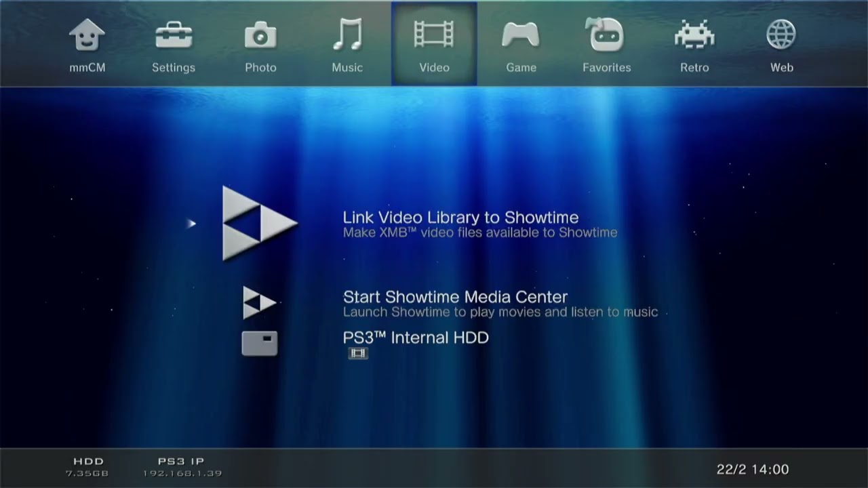Click the large Link Video Library icon
Image resolution: width=868 pixels, height=488 pixels.
(260, 224)
